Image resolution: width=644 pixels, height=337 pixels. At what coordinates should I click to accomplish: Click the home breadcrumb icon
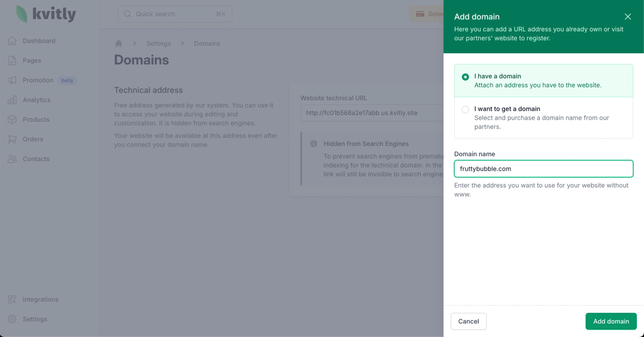click(119, 43)
